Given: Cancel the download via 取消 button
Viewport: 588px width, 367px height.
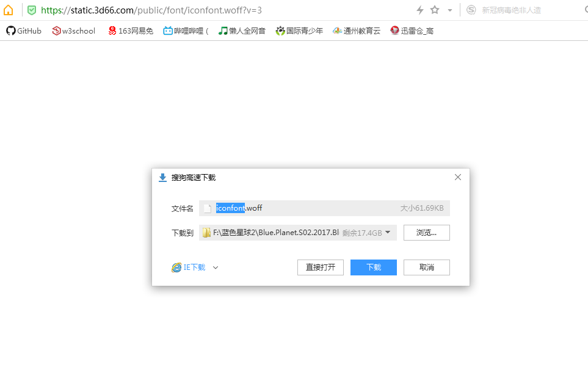Looking at the screenshot, I should [x=426, y=267].
